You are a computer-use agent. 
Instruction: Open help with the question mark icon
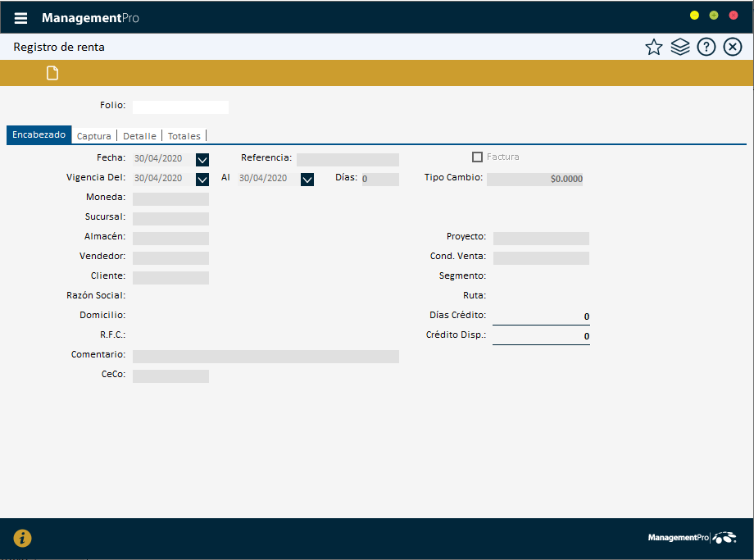(706, 48)
